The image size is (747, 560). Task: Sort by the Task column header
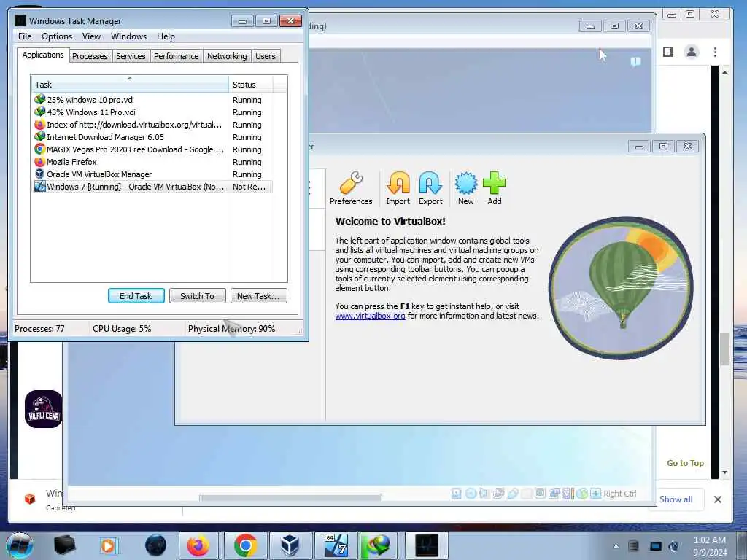point(130,85)
